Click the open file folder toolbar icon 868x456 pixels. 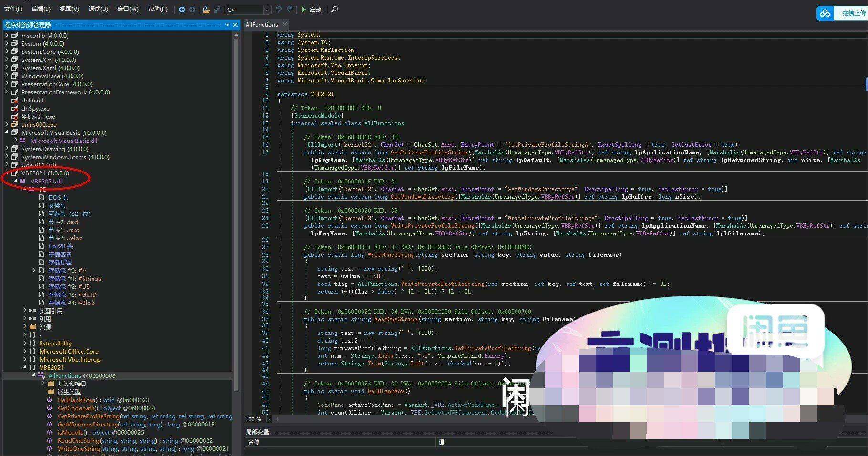(206, 10)
